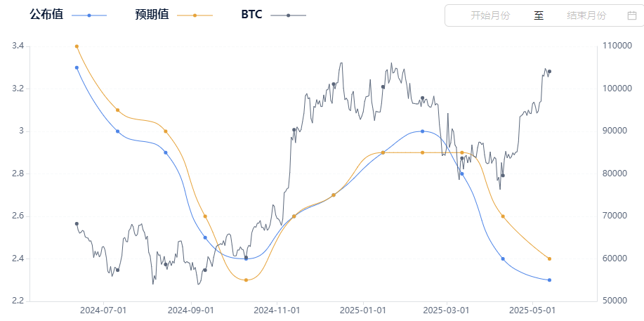Focus the 结束月份 end month field
The width and height of the screenshot is (644, 321).
click(586, 15)
